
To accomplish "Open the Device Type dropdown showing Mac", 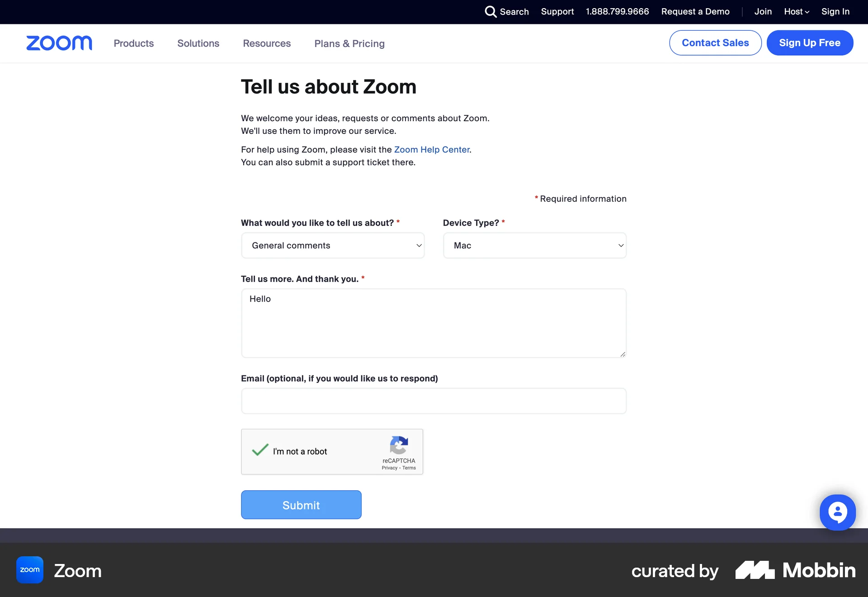I will (534, 245).
